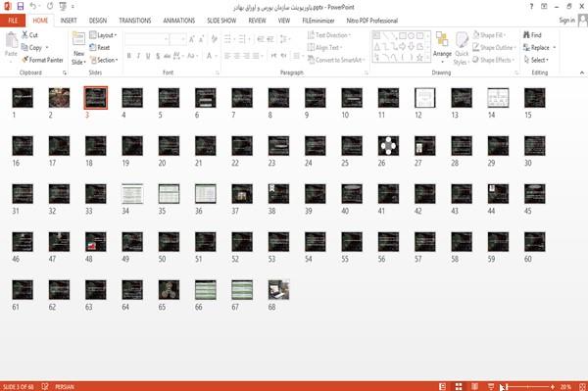This screenshot has height=391, width=588.
Task: Click Slide Sorter view icon in status bar
Action: tap(459, 386)
